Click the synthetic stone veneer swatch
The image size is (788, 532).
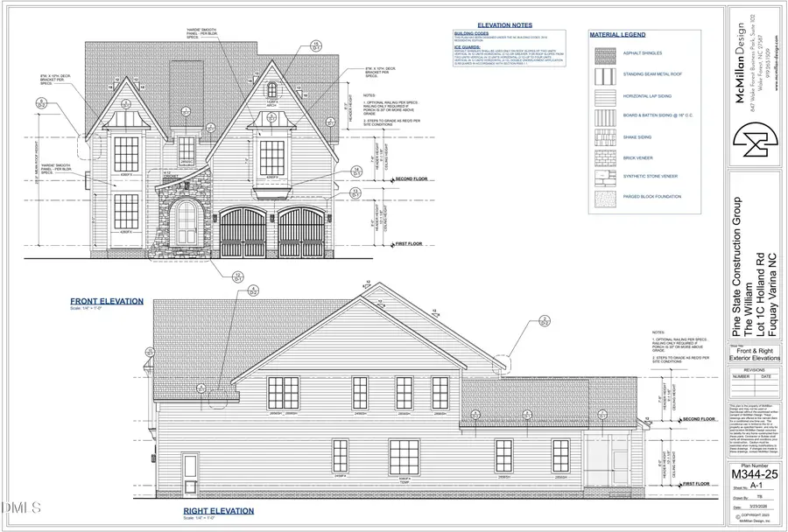pos(605,178)
